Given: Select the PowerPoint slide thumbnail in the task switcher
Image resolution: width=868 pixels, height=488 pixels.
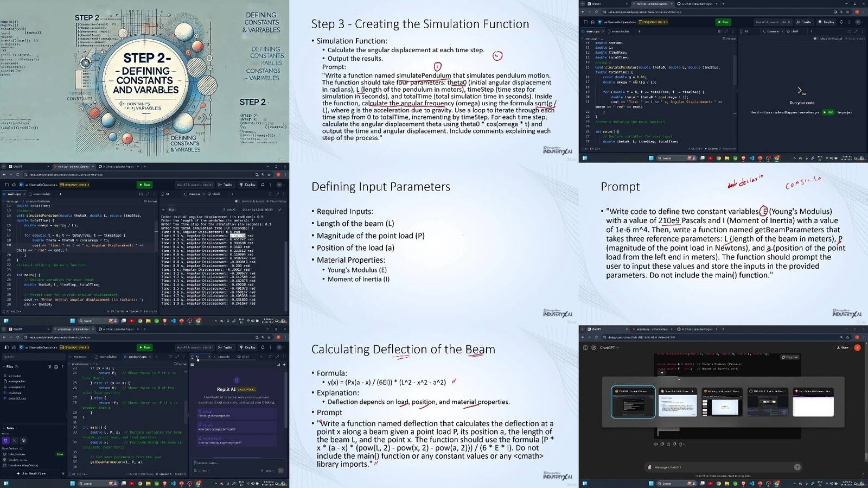Looking at the screenshot, I should pyautogui.click(x=678, y=402).
